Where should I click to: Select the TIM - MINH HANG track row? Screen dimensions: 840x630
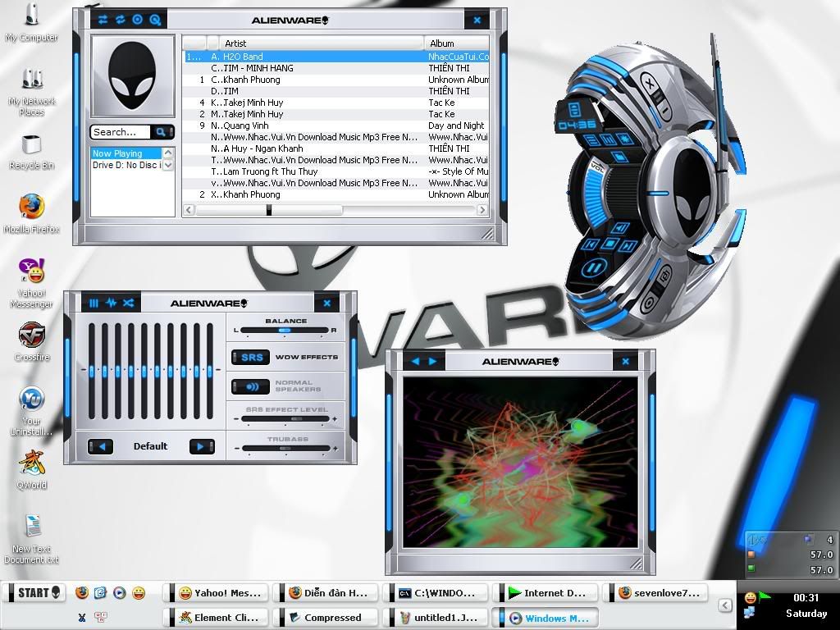(x=337, y=68)
